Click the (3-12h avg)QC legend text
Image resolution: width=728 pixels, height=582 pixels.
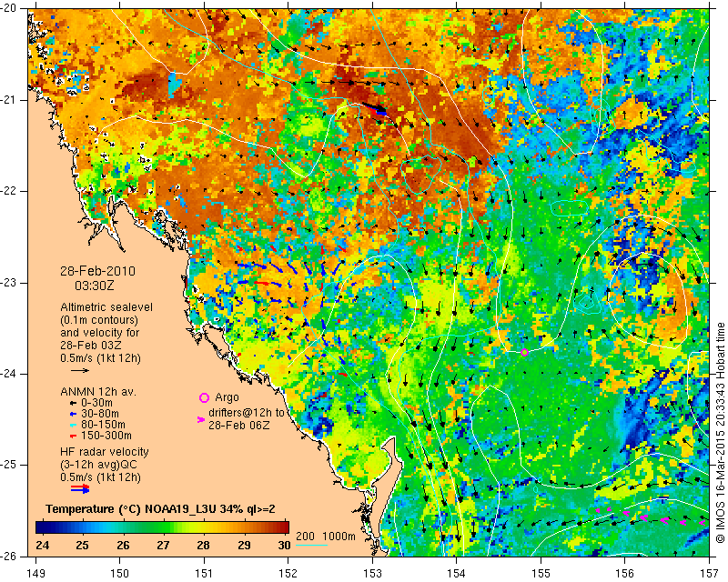coord(98,464)
